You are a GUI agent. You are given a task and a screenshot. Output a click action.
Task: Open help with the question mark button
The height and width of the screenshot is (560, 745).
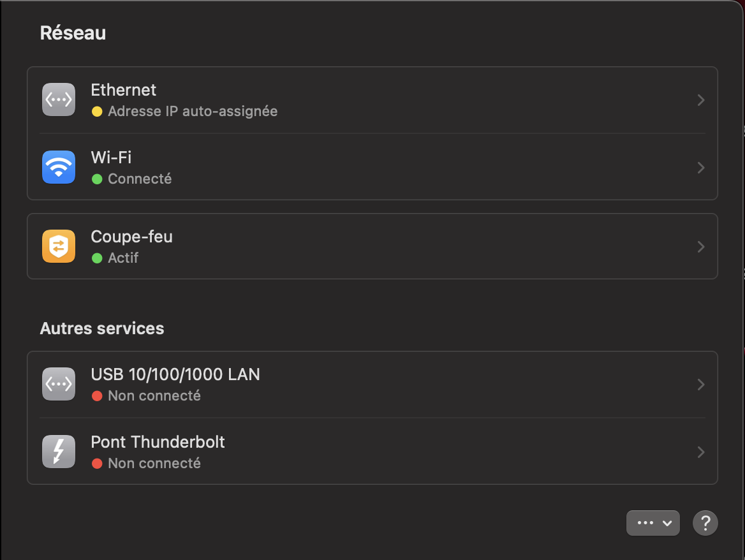[705, 523]
